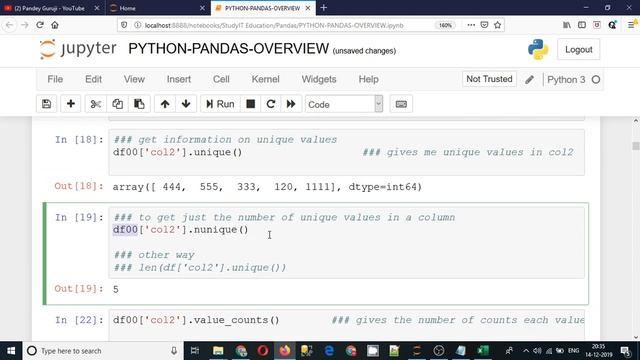Switch to the Home browser tab

[157, 8]
